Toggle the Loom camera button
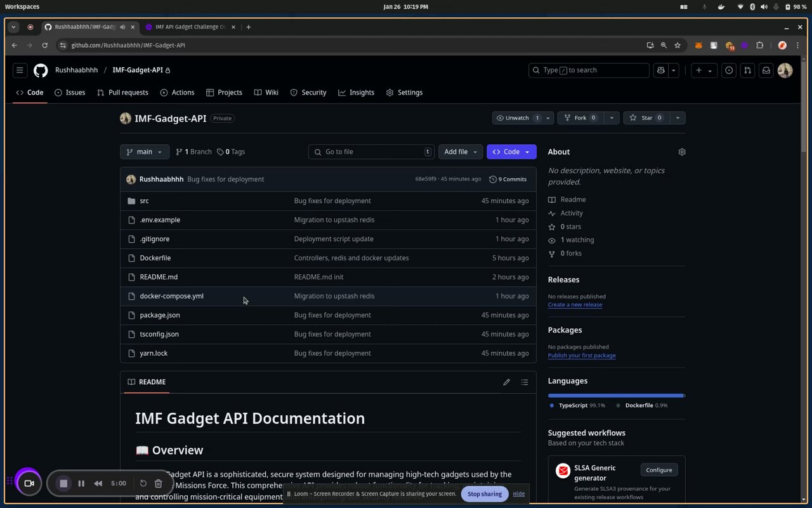The height and width of the screenshot is (508, 812). coord(29,483)
